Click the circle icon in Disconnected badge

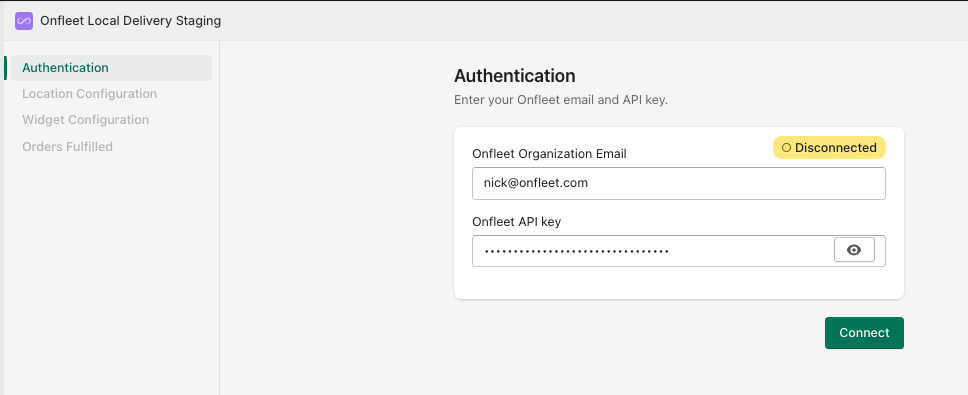pyautogui.click(x=786, y=148)
